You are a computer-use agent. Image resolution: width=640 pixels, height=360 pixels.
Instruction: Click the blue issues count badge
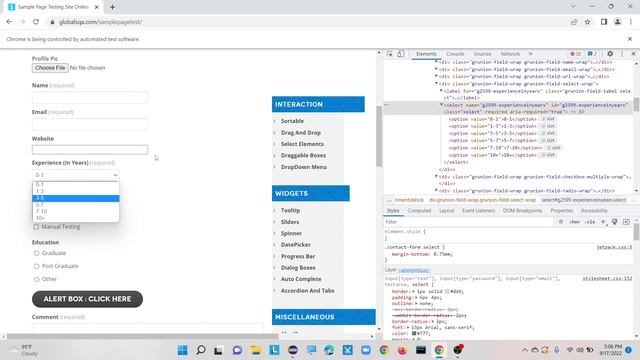592,54
